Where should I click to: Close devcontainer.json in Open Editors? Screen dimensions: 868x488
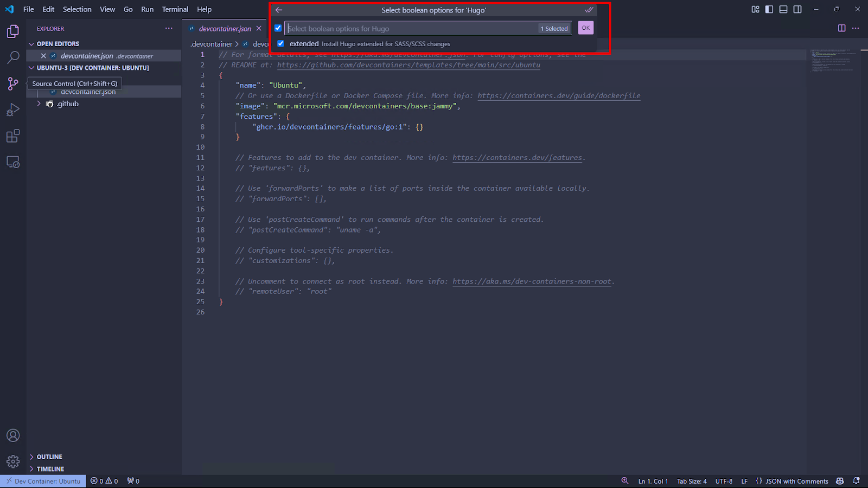[x=43, y=56]
